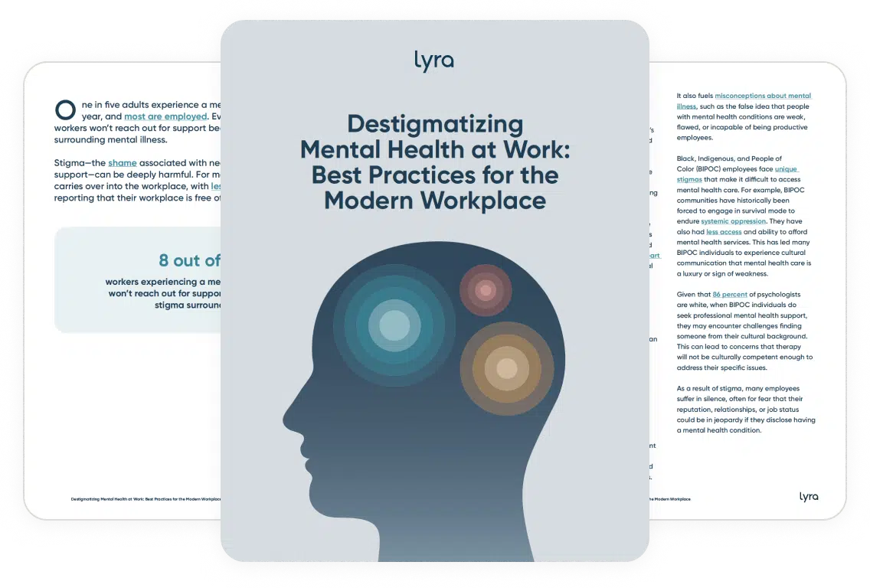The height and width of the screenshot is (588, 870).
Task: Follow the '86 percent' link
Action: click(x=730, y=295)
